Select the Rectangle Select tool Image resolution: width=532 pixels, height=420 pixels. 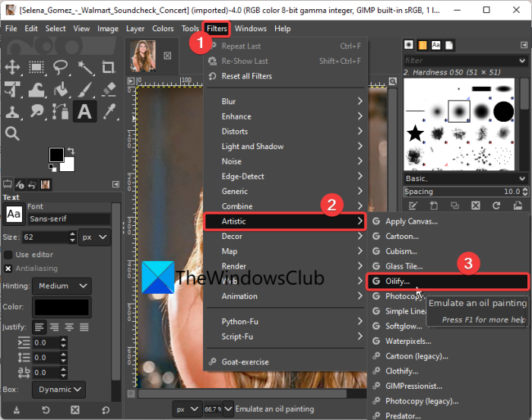click(36, 67)
